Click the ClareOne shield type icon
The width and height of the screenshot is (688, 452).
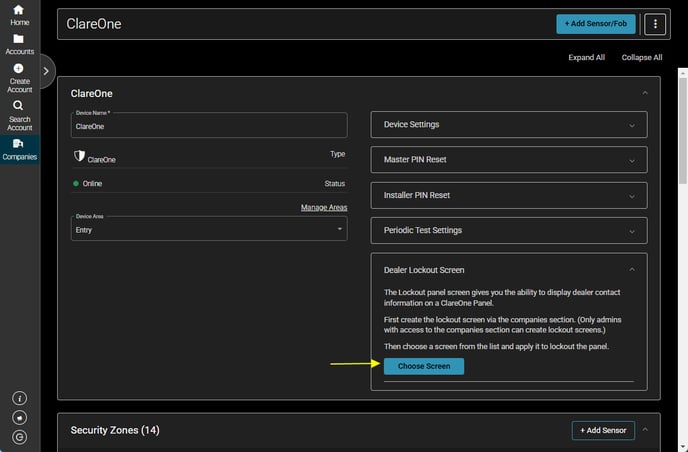point(79,155)
